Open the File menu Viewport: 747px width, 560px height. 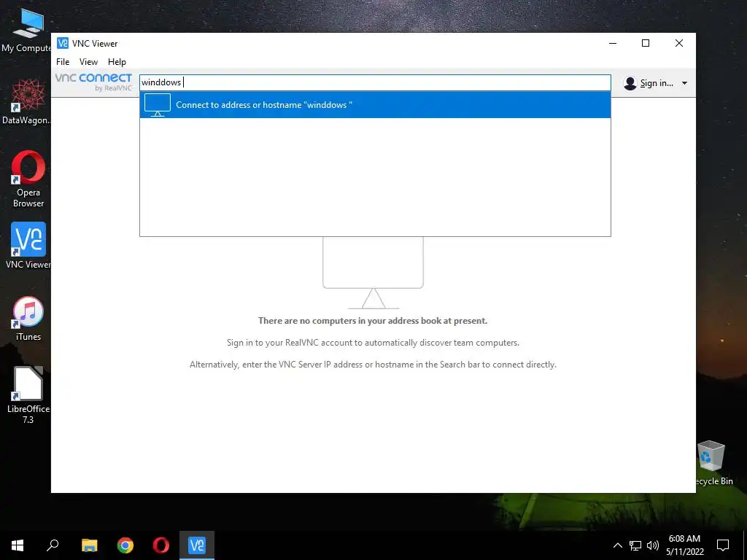coord(63,62)
